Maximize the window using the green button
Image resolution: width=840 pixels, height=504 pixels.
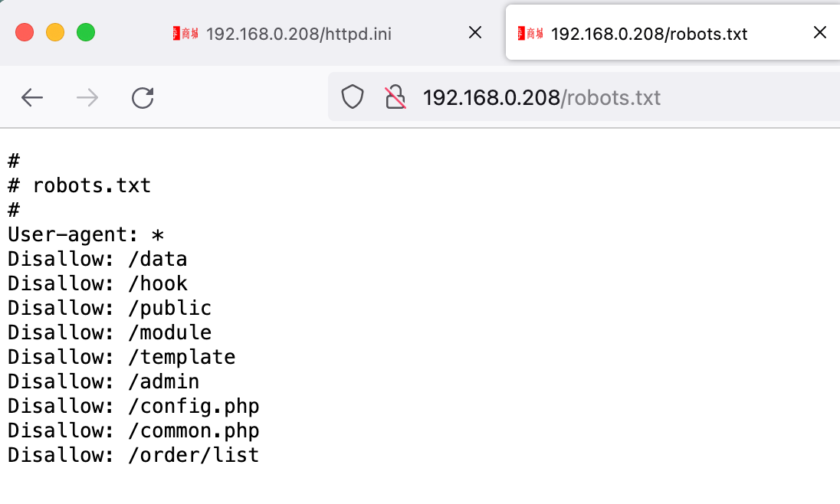click(x=86, y=32)
